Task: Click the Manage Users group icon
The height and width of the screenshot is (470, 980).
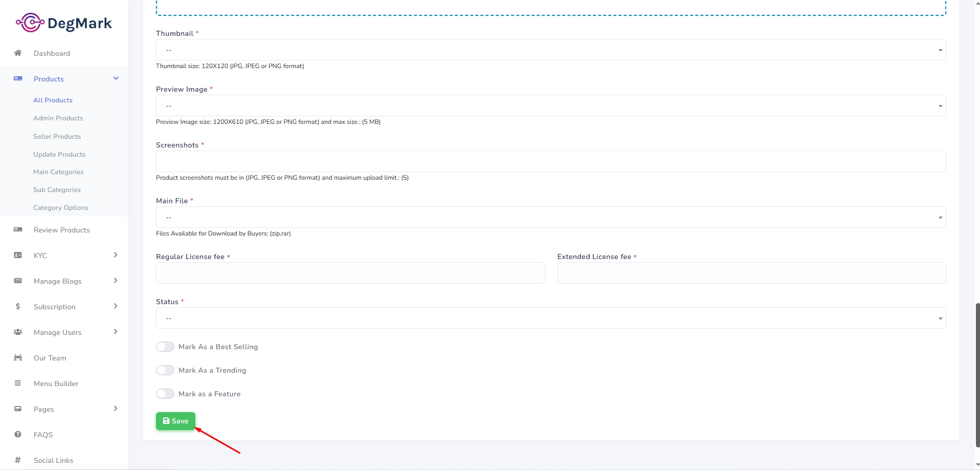Action: point(18,332)
